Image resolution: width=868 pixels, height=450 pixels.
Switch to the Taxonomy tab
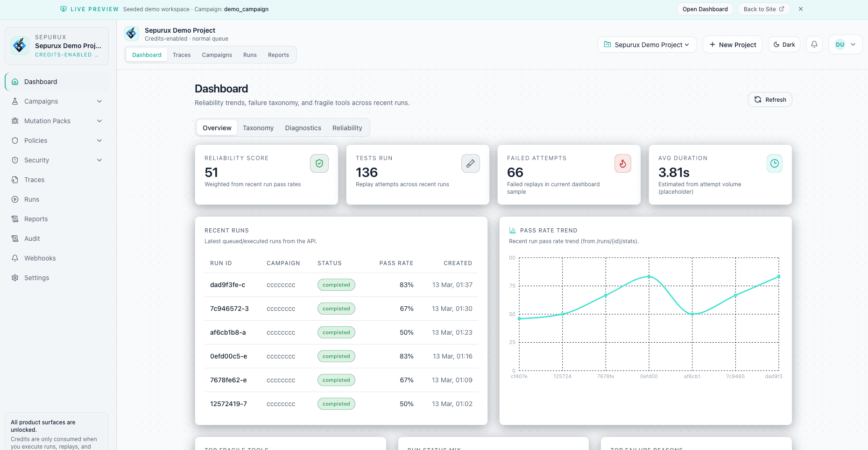(x=258, y=127)
